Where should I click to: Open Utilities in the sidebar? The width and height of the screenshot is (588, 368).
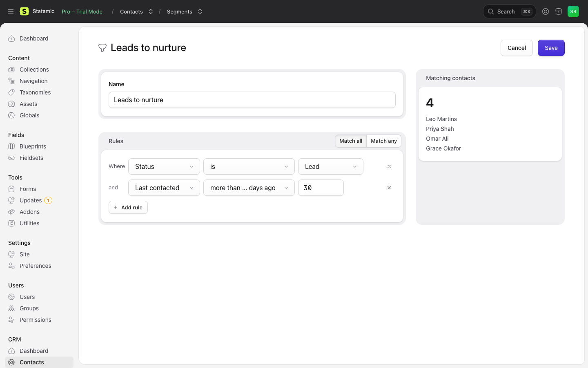tap(29, 223)
